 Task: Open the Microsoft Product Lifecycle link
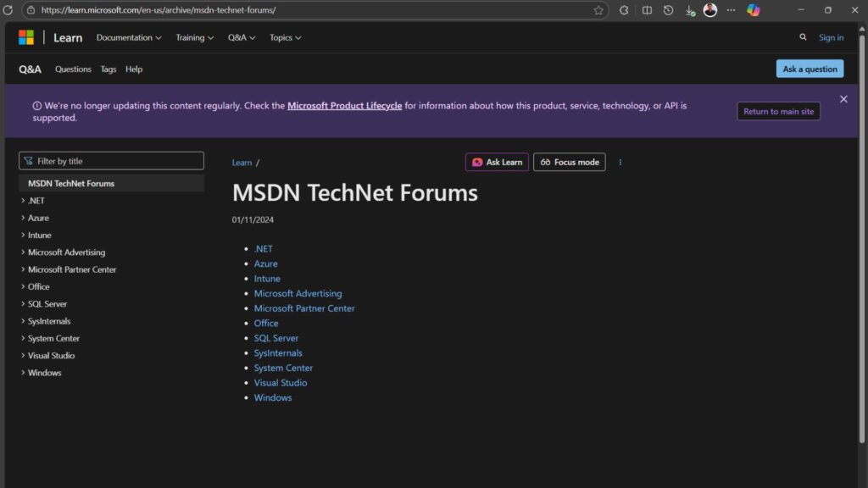344,105
